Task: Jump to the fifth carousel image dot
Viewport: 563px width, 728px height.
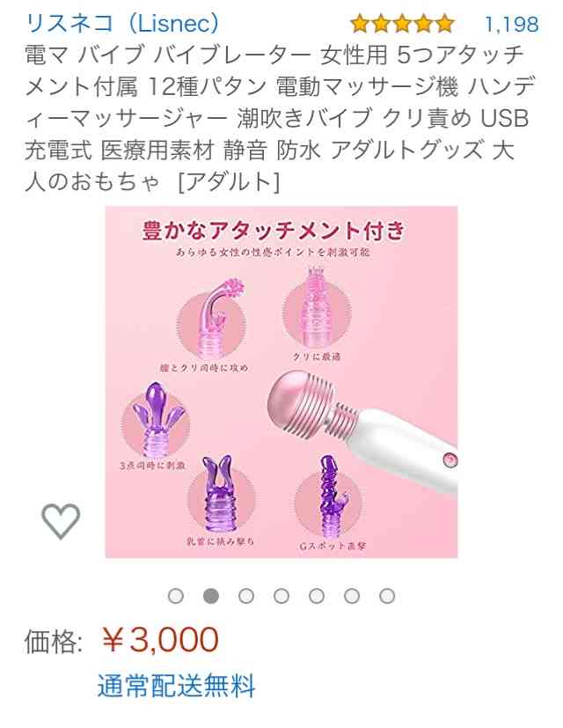Action: click(317, 596)
